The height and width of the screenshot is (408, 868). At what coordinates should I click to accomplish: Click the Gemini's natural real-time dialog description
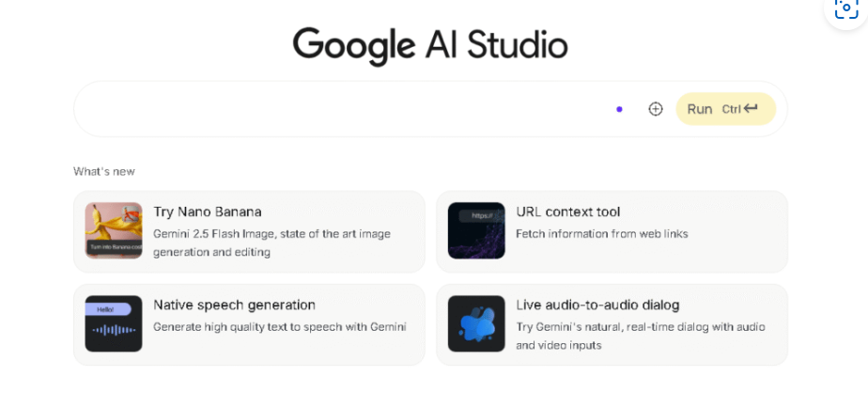click(x=640, y=336)
